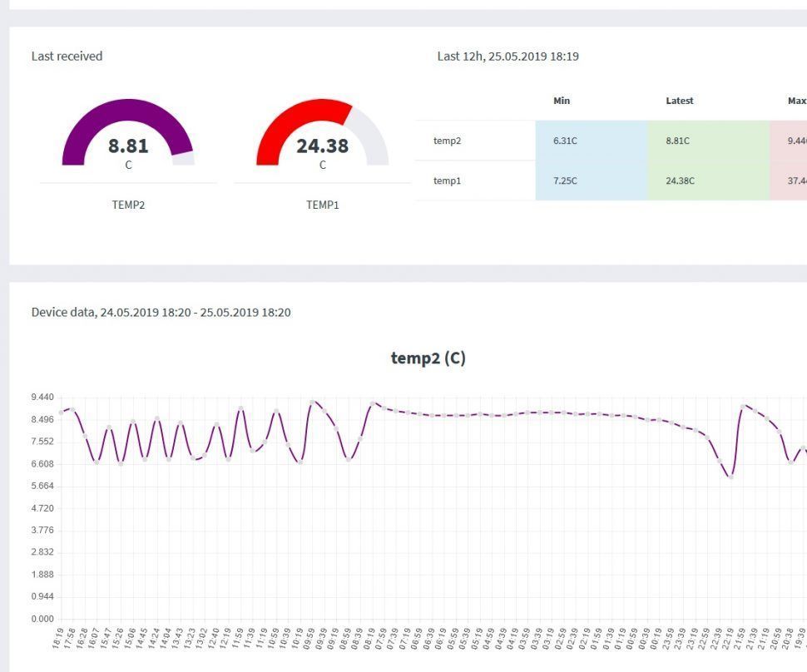The width and height of the screenshot is (807, 672).
Task: Click the 8.81C Latest value cell
Action: tap(680, 141)
